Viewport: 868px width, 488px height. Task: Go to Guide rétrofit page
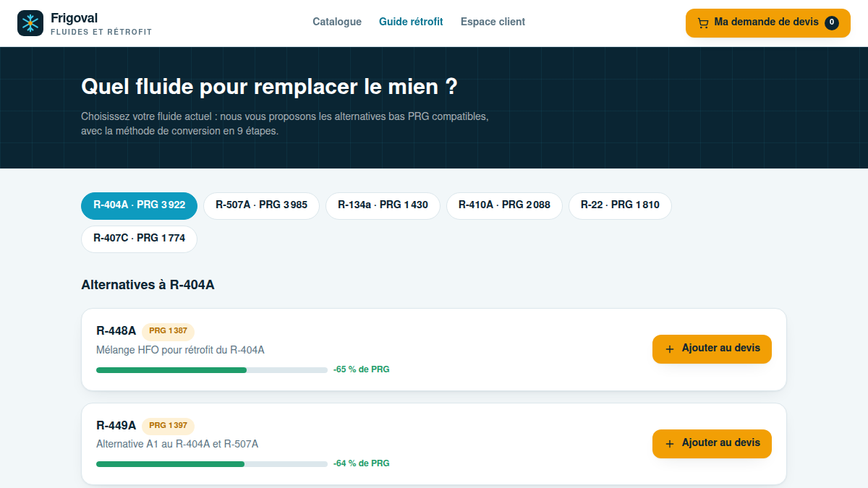[411, 22]
